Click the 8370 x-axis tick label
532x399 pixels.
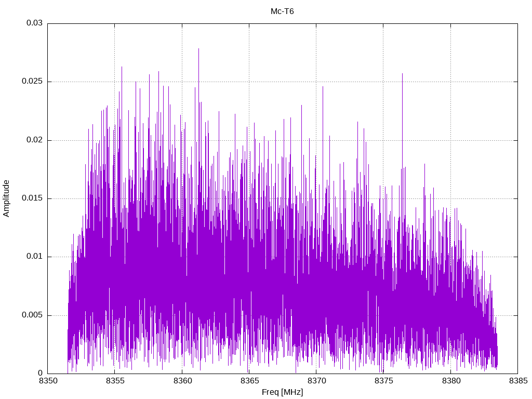click(x=317, y=381)
